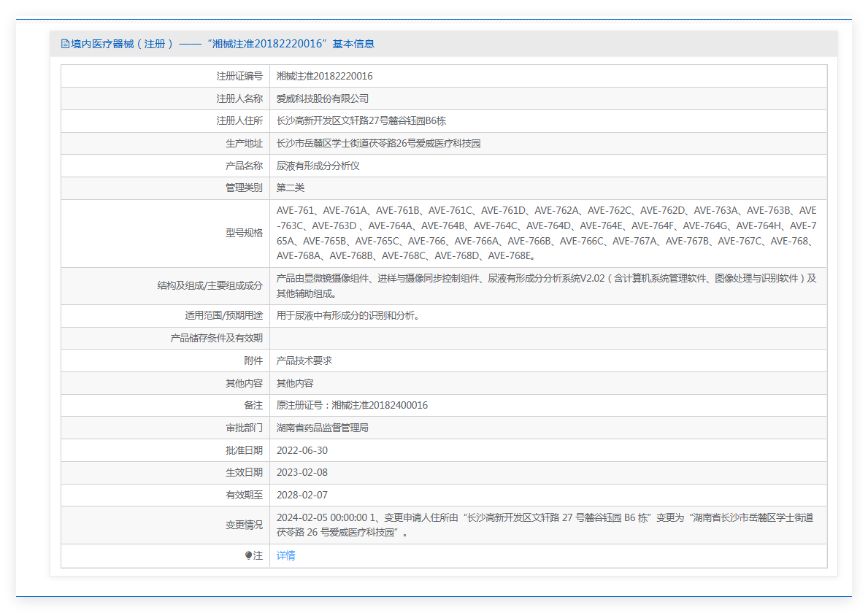868x613 pixels.
Task: Click the approval date 2022-06-30
Action: coord(302,450)
